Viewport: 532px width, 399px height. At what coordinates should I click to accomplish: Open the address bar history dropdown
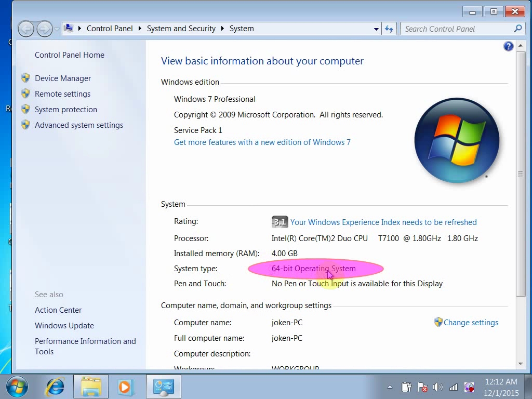[376, 29]
